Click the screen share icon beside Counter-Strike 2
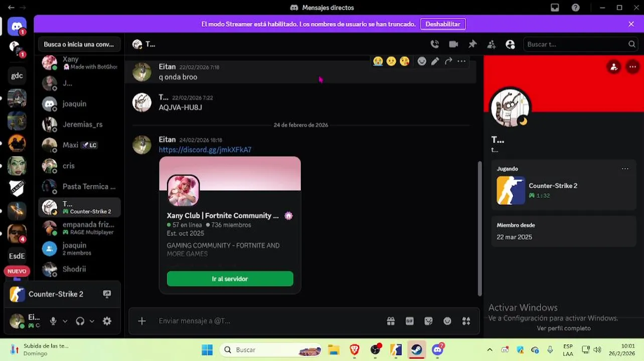The width and height of the screenshot is (644, 361). pos(107,294)
